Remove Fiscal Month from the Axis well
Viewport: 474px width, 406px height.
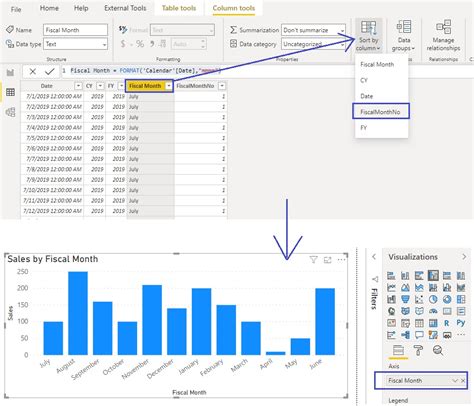click(463, 380)
